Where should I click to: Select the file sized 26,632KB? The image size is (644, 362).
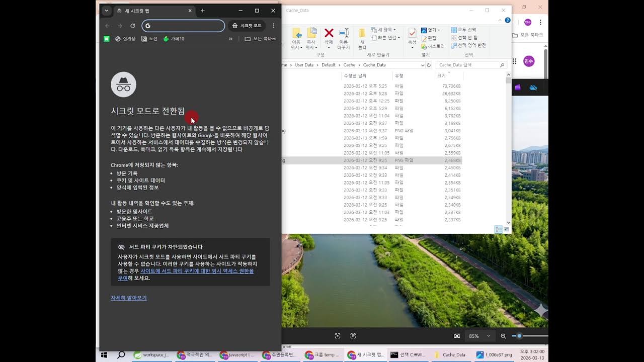(x=372, y=94)
